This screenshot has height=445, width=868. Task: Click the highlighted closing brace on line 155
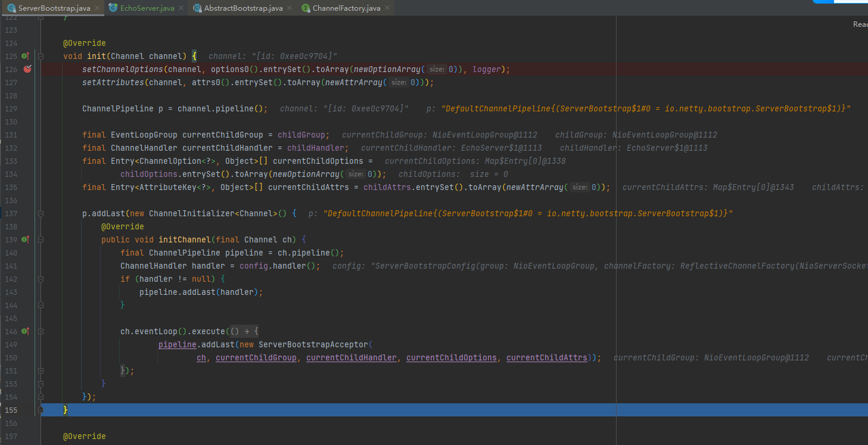point(66,410)
